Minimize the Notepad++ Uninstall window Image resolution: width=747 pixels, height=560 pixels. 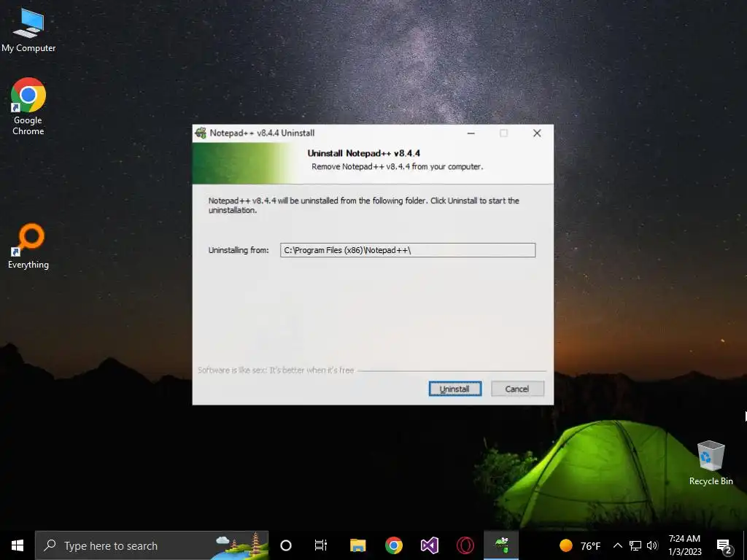[x=471, y=133]
